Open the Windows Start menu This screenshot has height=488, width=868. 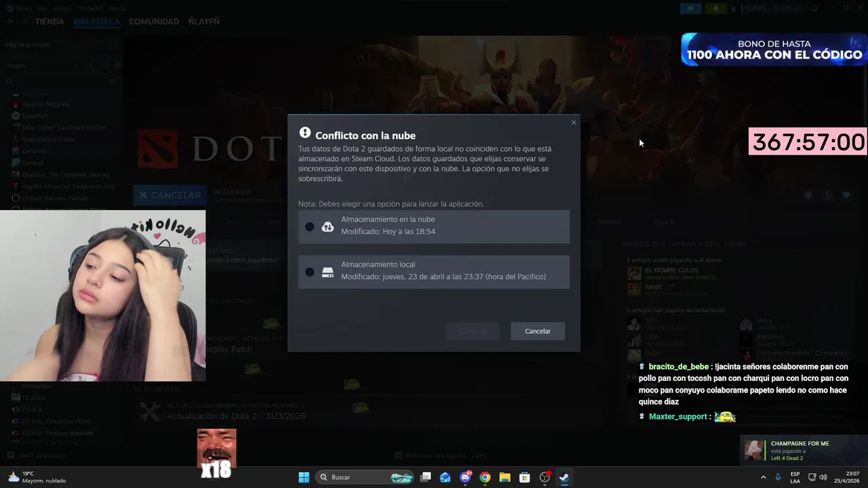click(x=304, y=477)
